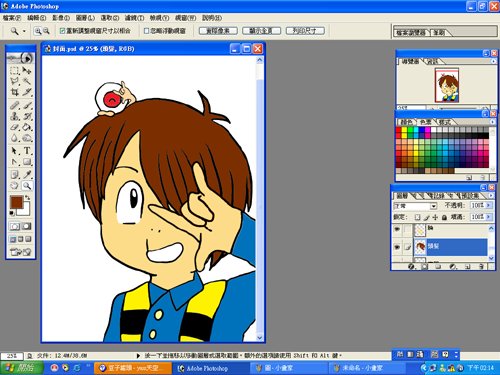Select the Clone Stamp tool
The height and width of the screenshot is (375, 500).
click(x=14, y=116)
